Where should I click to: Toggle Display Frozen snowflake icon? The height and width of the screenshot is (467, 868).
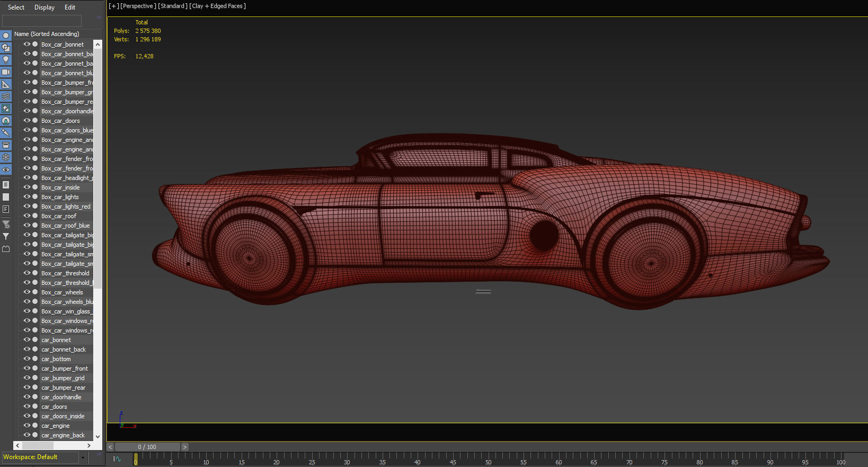(x=6, y=157)
